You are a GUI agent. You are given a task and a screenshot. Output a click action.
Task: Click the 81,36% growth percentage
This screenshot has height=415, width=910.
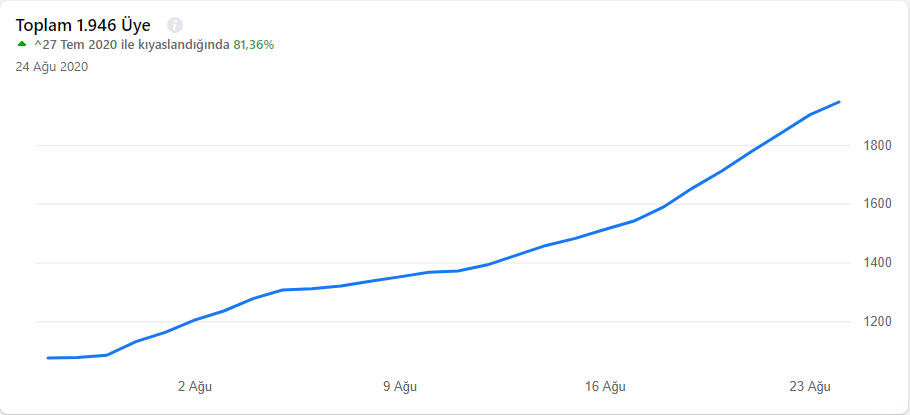tap(254, 45)
